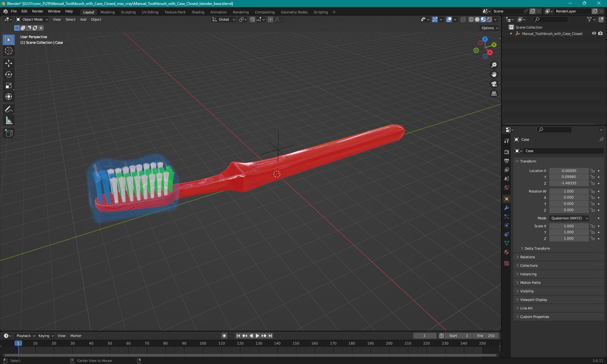Click the Scale Y value field
The height and width of the screenshot is (364, 607).
[x=569, y=232]
